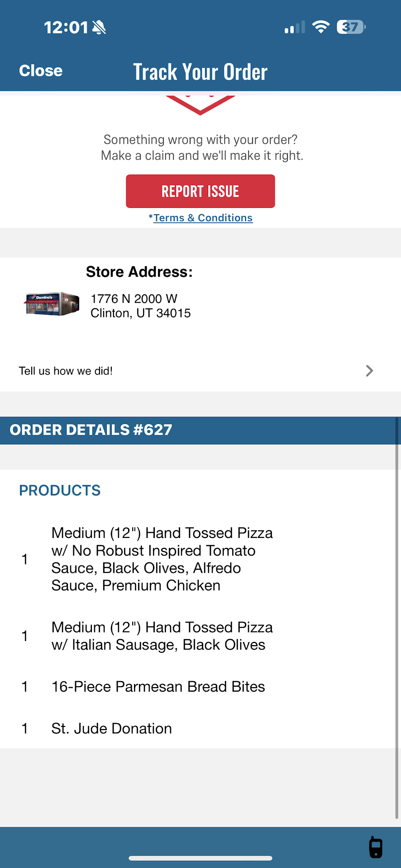Tap the battery level indicator
The width and height of the screenshot is (401, 868).
pos(351,27)
